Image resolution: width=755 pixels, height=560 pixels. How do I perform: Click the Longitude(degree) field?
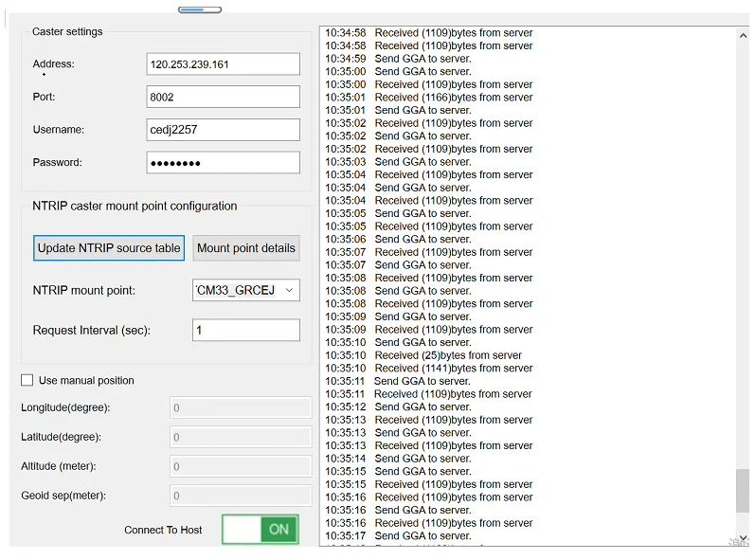click(241, 408)
